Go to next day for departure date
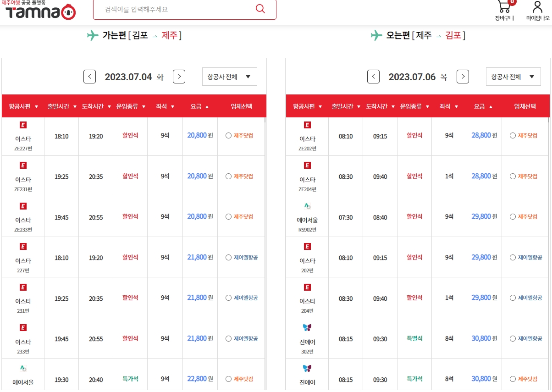Image resolution: width=552 pixels, height=392 pixels. coord(179,77)
